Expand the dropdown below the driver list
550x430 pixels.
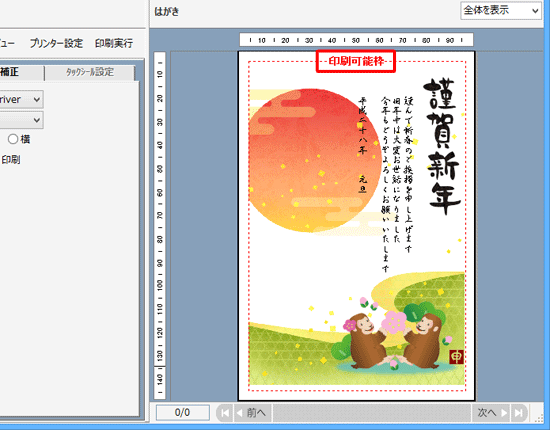[x=21, y=120]
